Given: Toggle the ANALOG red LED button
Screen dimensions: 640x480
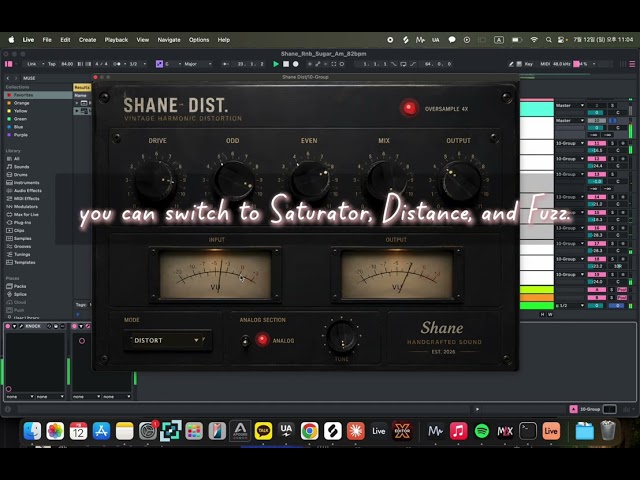Looking at the screenshot, I should [262, 340].
